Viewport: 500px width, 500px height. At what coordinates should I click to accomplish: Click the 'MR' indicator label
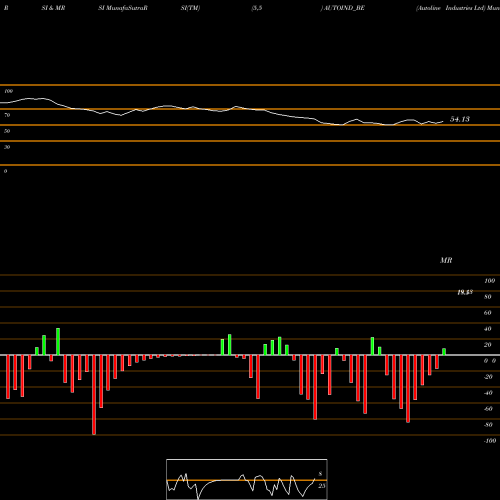click(x=446, y=260)
